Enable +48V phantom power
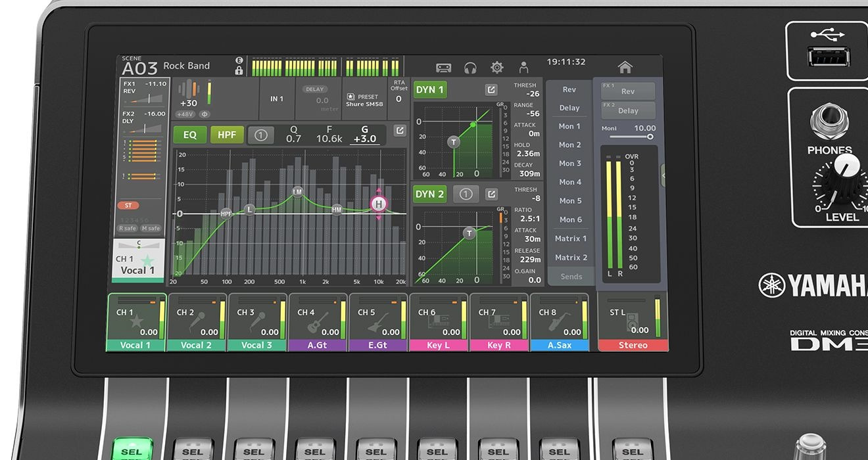868x460 pixels. pos(185,114)
